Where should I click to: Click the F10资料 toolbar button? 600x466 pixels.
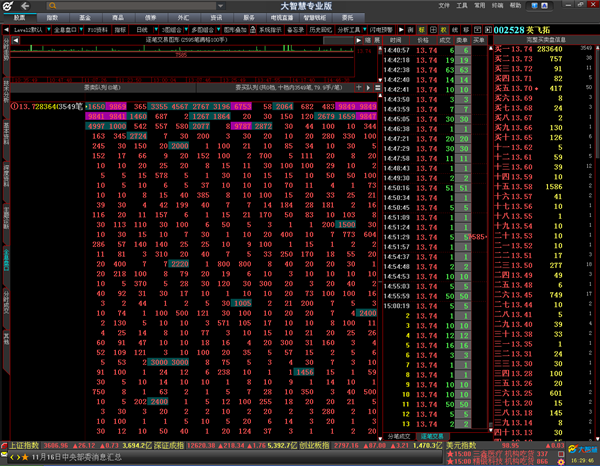click(x=98, y=29)
